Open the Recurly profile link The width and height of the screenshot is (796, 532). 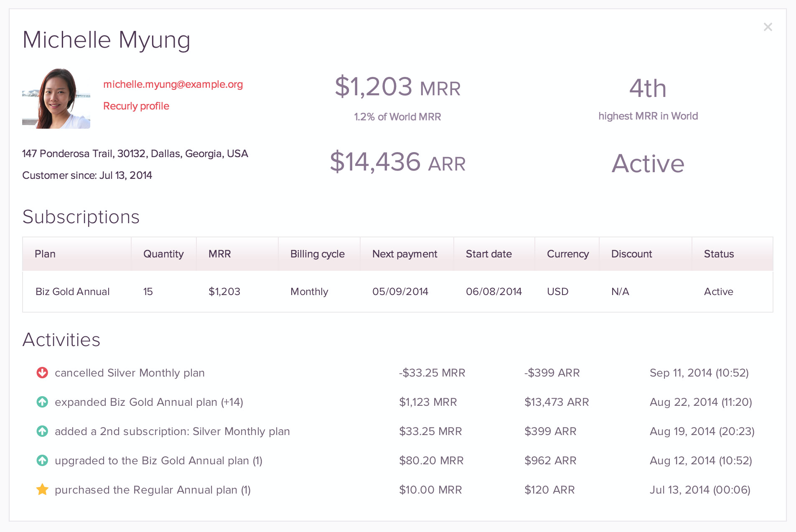(x=136, y=106)
